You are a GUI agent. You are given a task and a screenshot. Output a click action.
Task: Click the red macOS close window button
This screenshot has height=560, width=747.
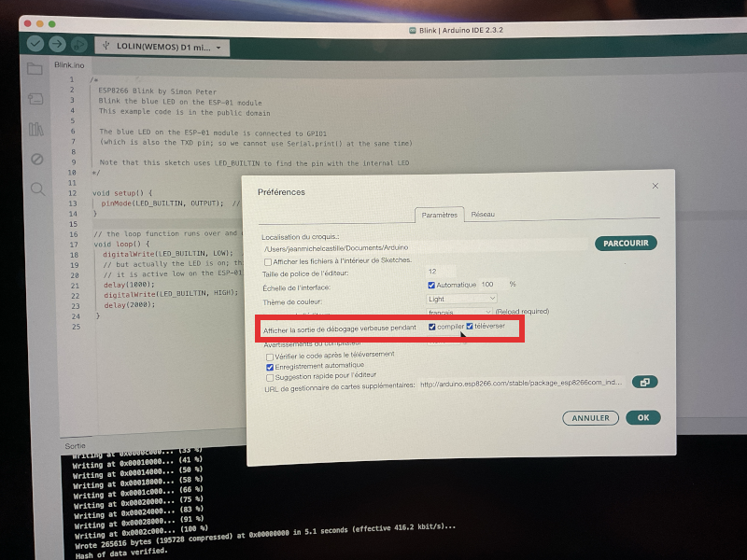click(x=28, y=23)
